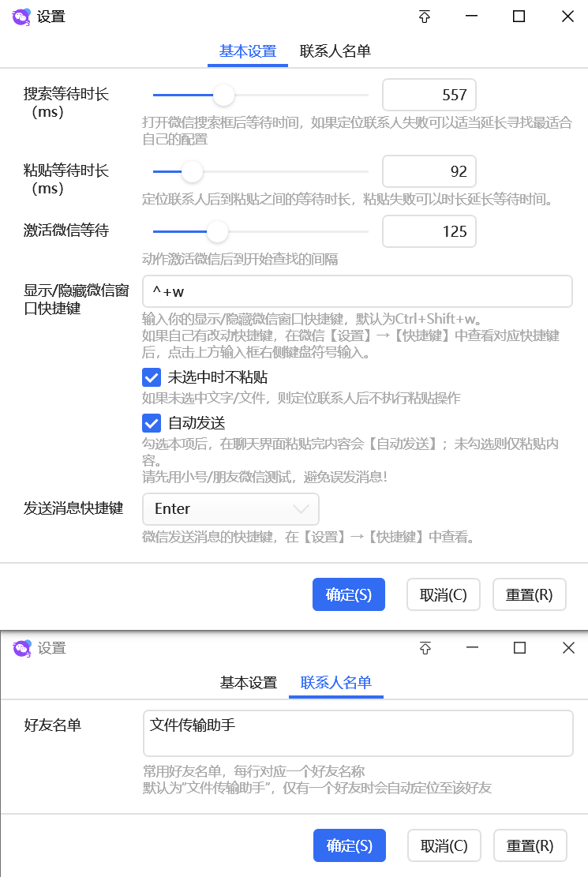Click the 粘贴等待时长(ms) label
The height and width of the screenshot is (877, 588).
[66, 179]
